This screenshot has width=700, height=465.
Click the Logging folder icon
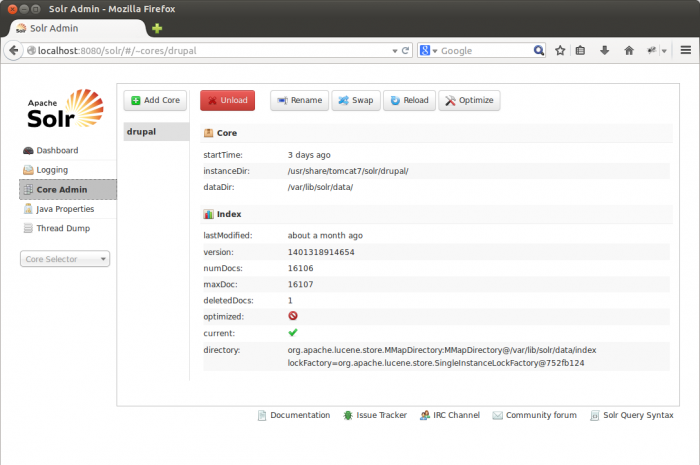pyautogui.click(x=28, y=170)
